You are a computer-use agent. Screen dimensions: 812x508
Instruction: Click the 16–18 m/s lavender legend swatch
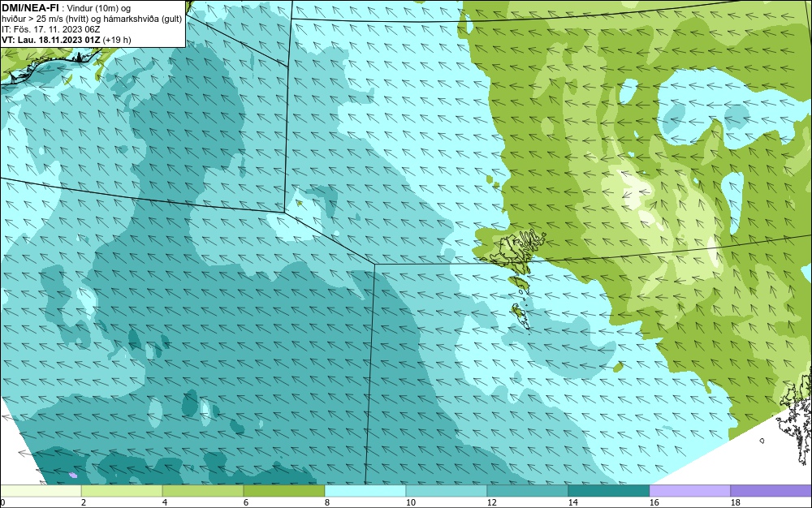pyautogui.click(x=689, y=491)
